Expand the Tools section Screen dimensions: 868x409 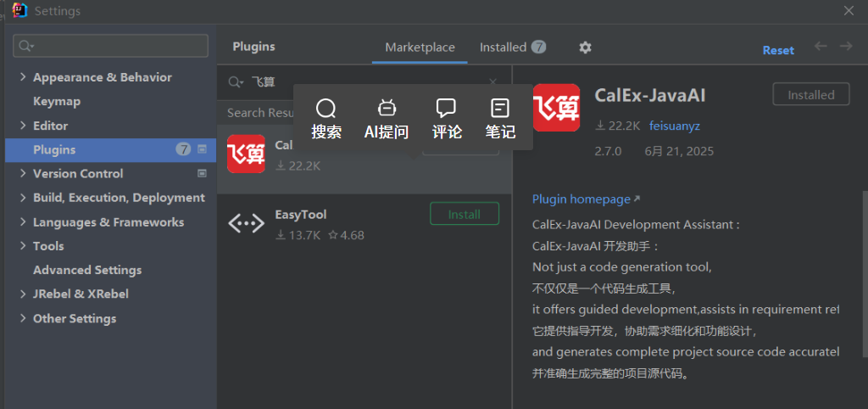[x=23, y=245]
